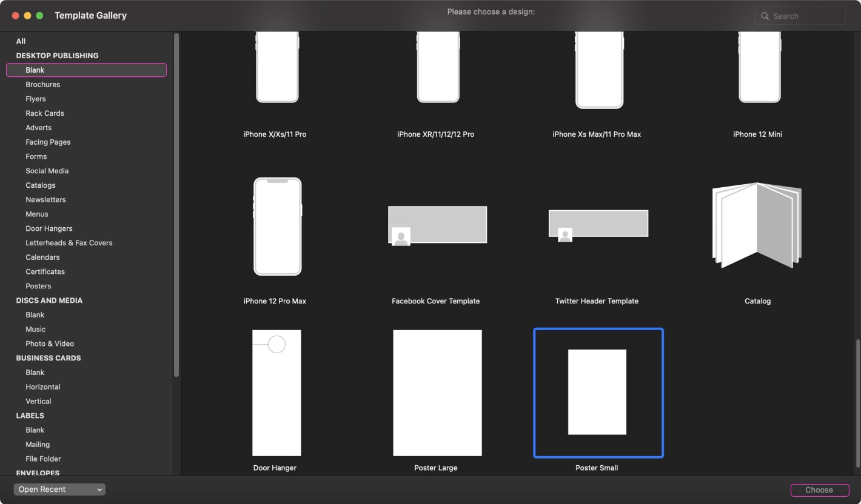The height and width of the screenshot is (504, 861).
Task: Select Blank under Business Cards
Action: point(35,372)
